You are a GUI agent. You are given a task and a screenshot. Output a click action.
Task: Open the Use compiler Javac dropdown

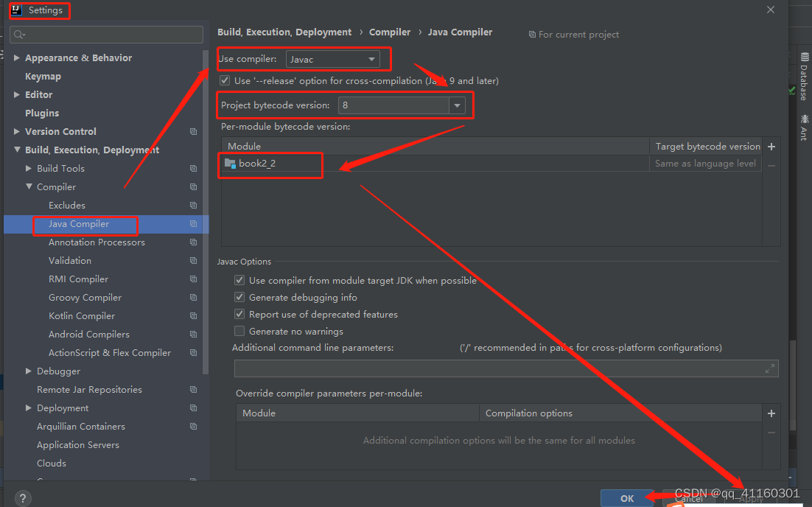(332, 59)
